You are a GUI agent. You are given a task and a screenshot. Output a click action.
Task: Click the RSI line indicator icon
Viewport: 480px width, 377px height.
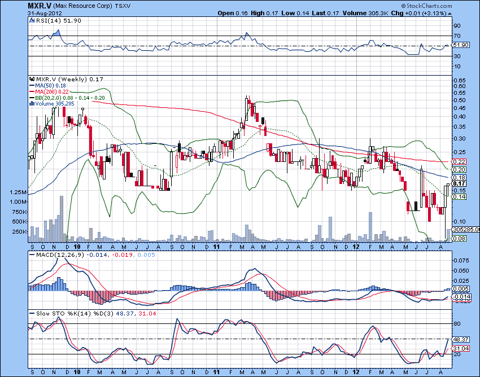(x=32, y=21)
